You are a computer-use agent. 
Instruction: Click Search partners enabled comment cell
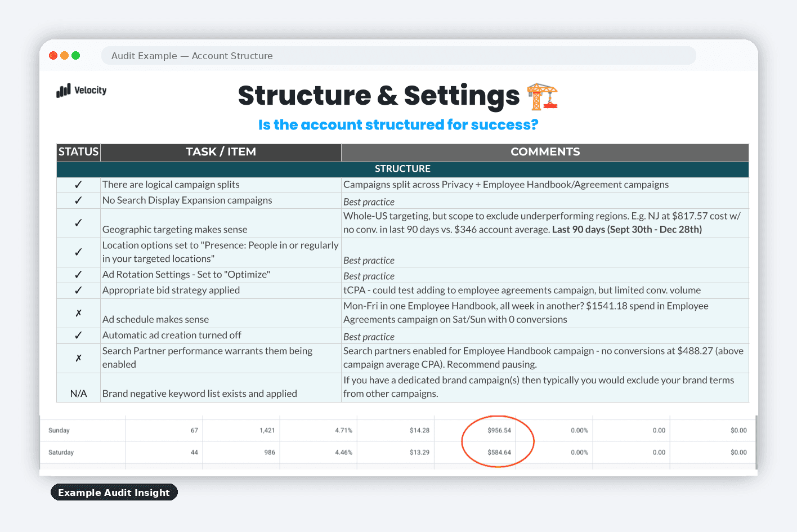coord(545,358)
